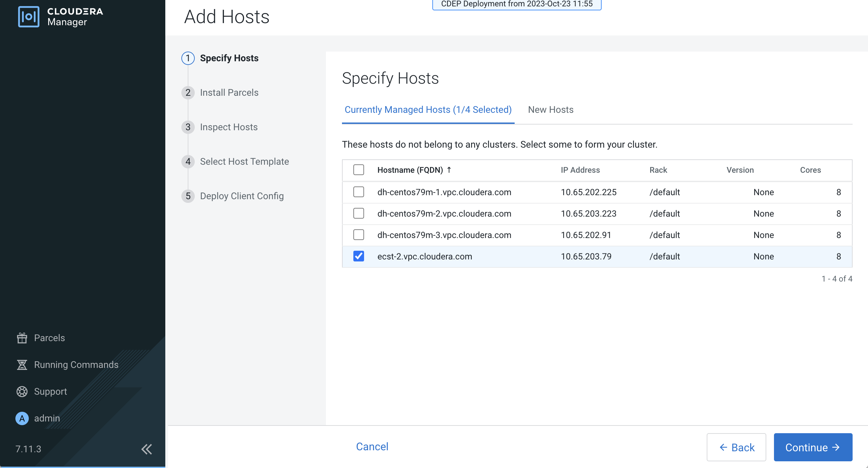
Task: Click the Cancel link
Action: point(372,447)
